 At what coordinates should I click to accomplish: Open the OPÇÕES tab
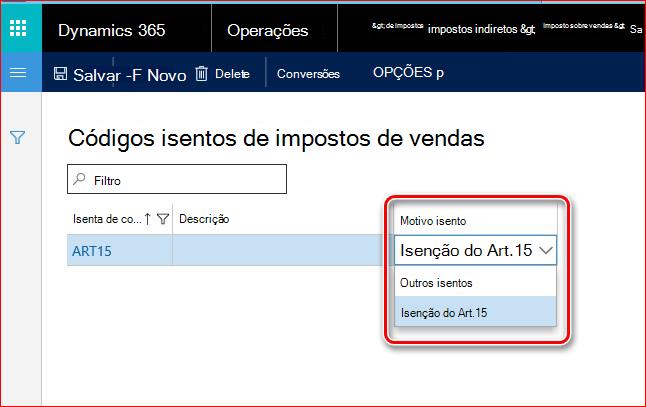click(x=408, y=73)
